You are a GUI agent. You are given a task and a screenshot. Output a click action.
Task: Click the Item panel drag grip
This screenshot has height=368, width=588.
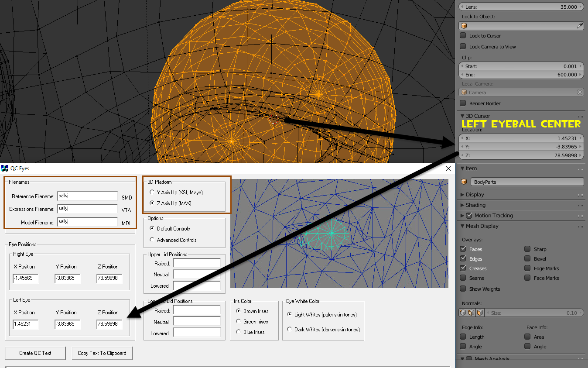pyautogui.click(x=581, y=169)
